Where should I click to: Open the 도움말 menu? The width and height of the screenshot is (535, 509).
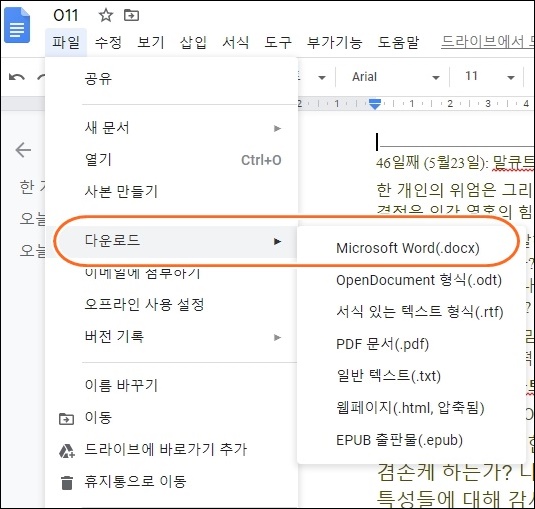coord(398,42)
